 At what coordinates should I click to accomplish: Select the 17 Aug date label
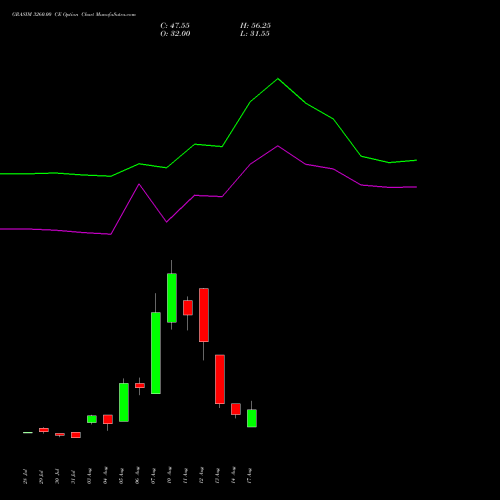click(249, 476)
